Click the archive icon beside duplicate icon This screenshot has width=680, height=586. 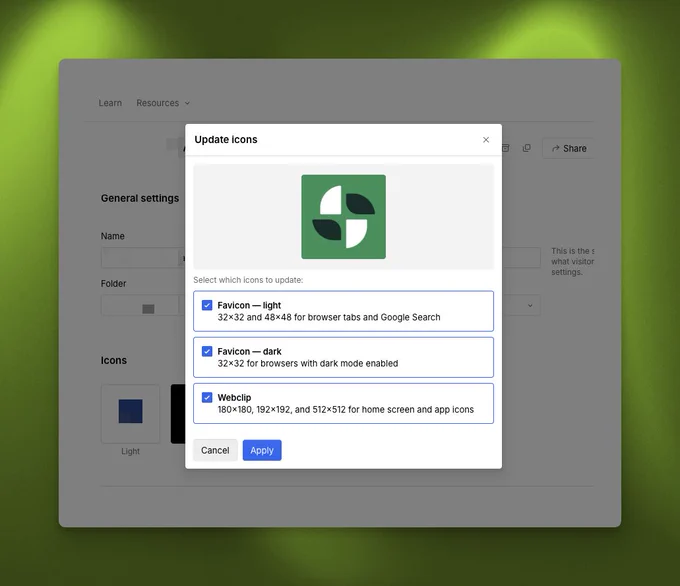click(x=506, y=148)
